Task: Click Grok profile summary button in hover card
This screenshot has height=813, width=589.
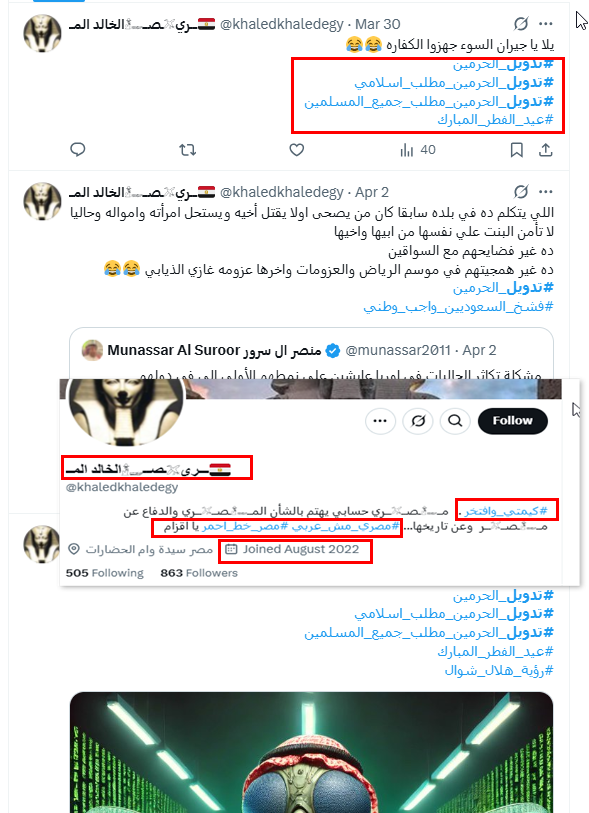Action: point(418,420)
